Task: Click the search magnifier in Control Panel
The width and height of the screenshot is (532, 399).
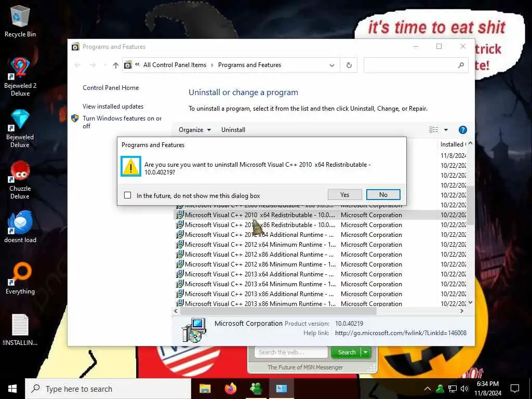Action: click(x=461, y=65)
